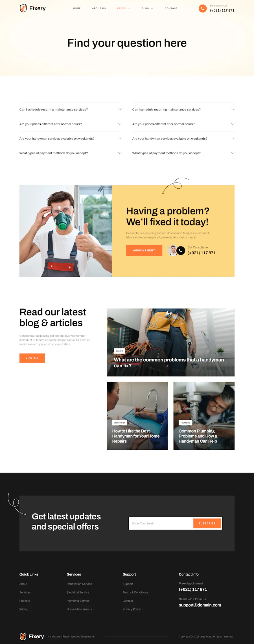Viewport: 254px width, 644px height.
Task: Open the Pages dropdown menu
Action: click(124, 8)
